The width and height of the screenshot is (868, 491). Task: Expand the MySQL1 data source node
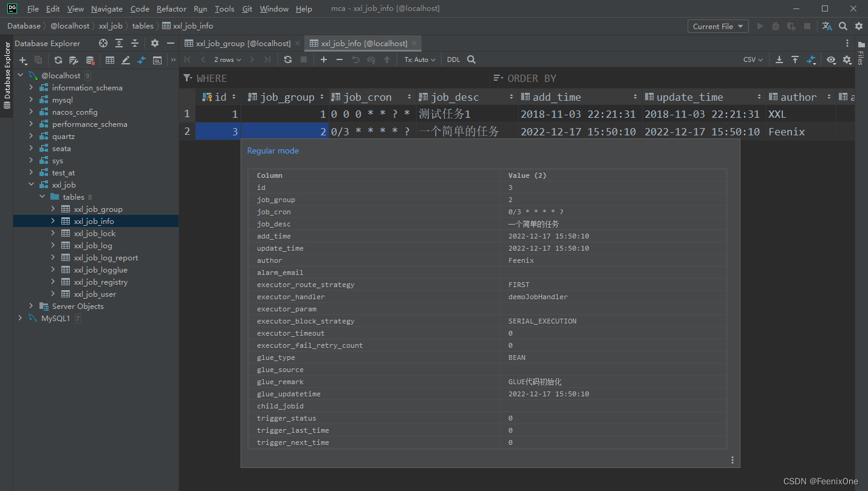click(21, 318)
